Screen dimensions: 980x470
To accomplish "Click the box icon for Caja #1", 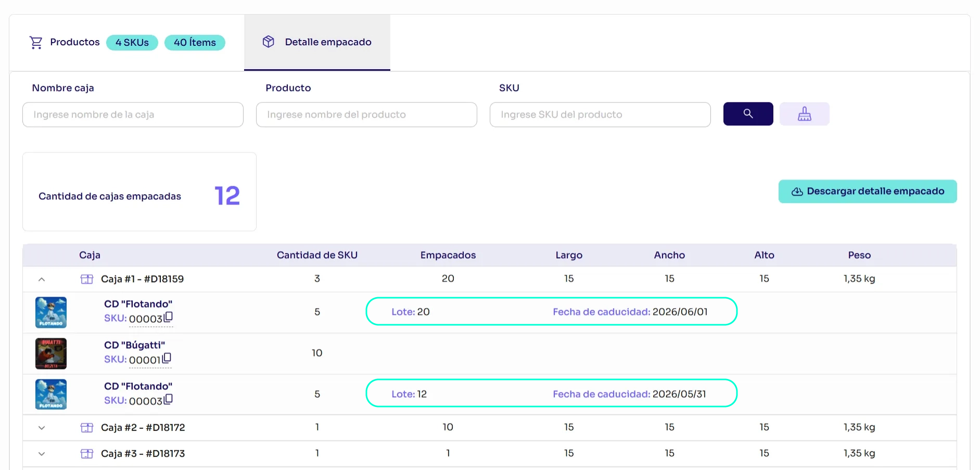I will click(x=87, y=279).
